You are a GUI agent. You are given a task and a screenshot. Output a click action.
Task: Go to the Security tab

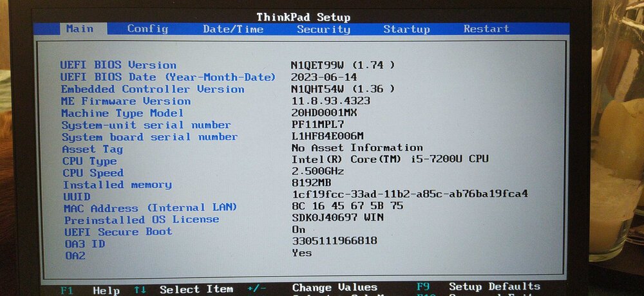click(x=323, y=29)
